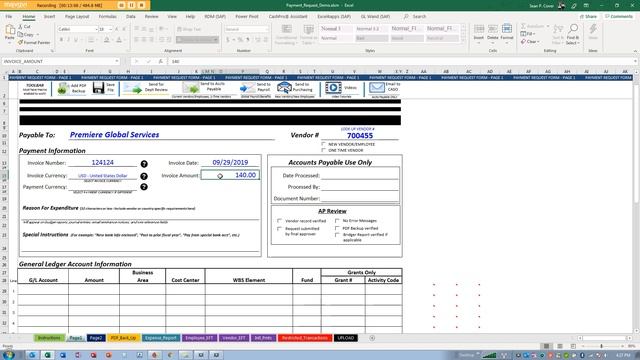Open the Insert ribbon tab
Viewport: 640px width, 360px height.
click(x=49, y=17)
